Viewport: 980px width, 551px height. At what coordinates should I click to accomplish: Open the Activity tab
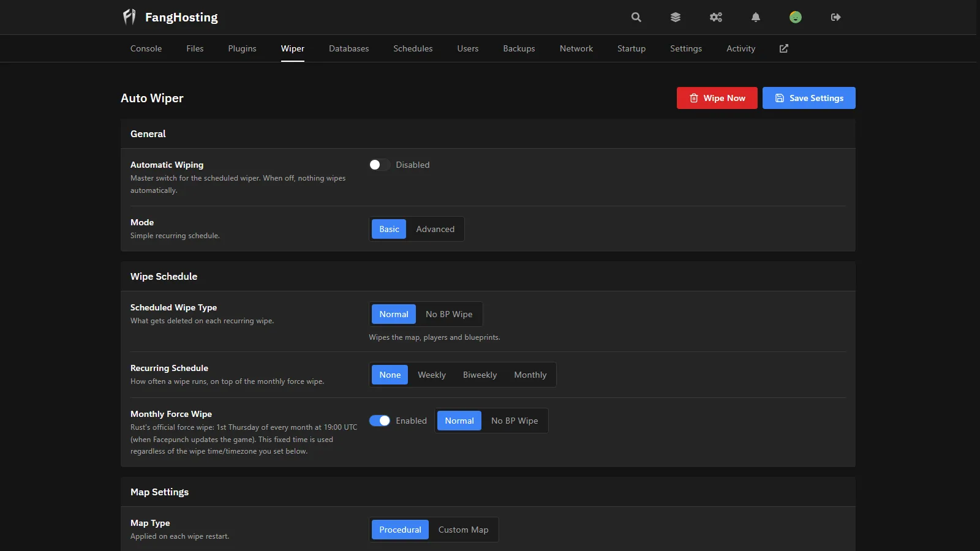click(741, 48)
